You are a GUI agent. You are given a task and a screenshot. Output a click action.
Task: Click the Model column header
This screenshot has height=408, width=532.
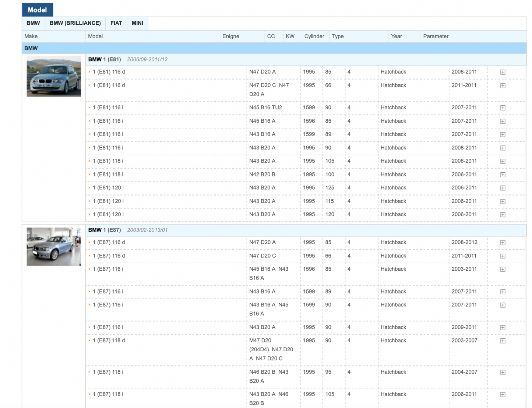[x=95, y=36]
